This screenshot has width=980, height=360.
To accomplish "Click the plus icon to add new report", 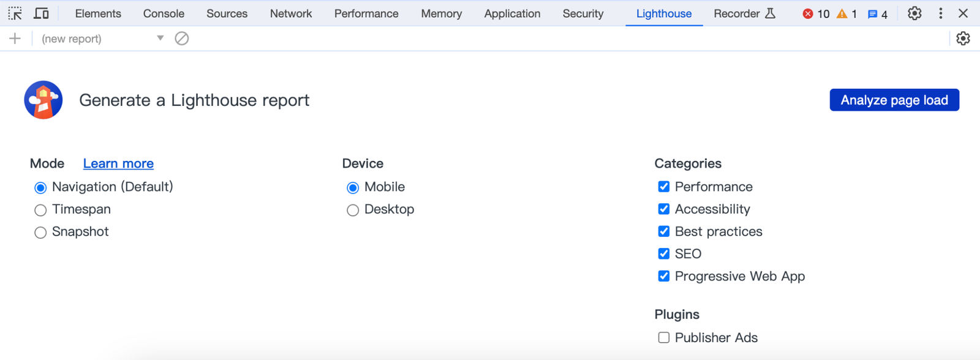I will [15, 39].
